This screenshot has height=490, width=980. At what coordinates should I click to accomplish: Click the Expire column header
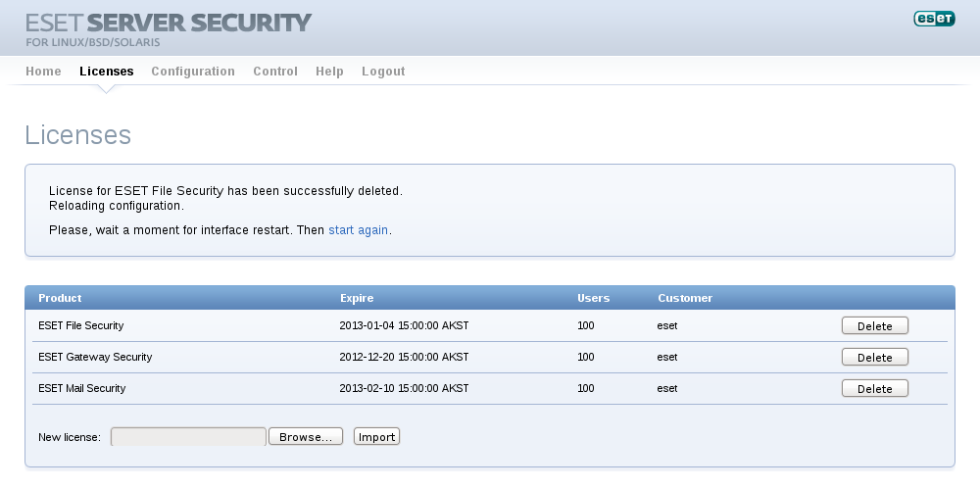point(357,298)
